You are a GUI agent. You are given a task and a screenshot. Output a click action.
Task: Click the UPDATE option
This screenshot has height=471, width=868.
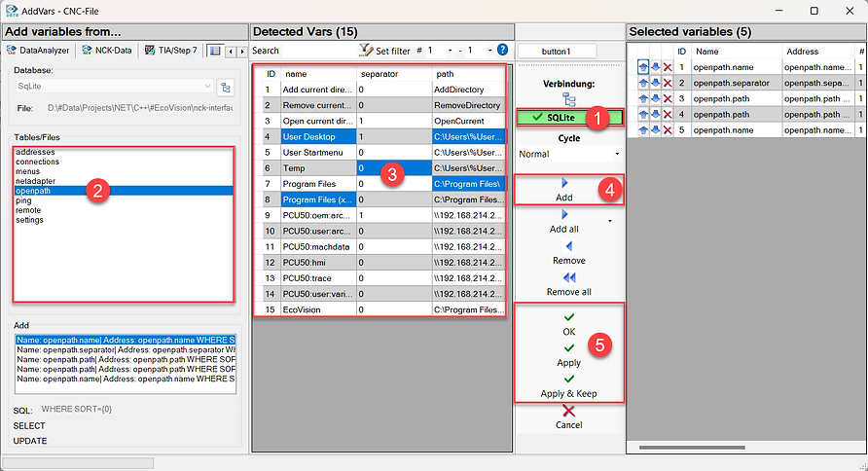(x=30, y=441)
